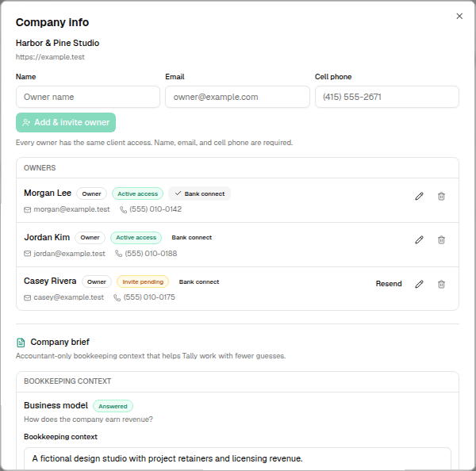
Task: Click the Harbor & Pine Studio company name
Action: [57, 43]
